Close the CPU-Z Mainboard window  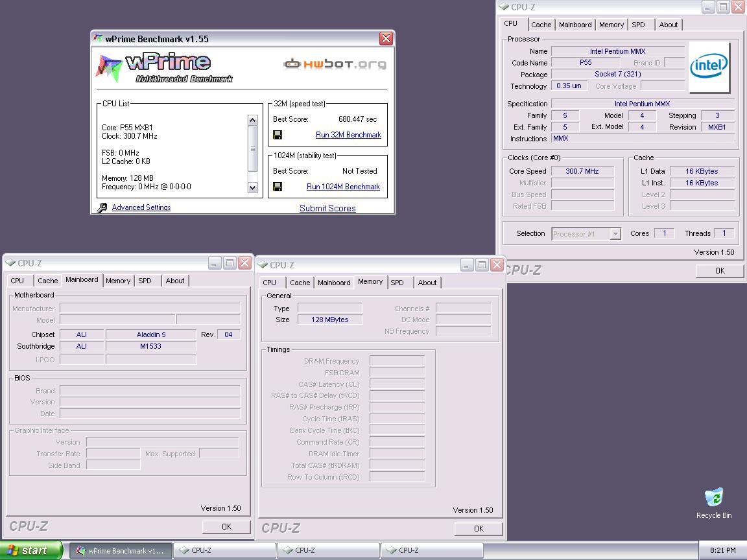244,263
